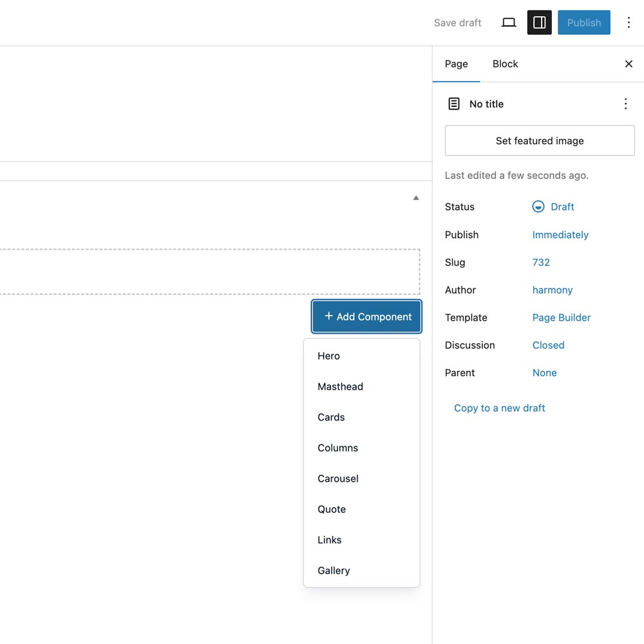
Task: Switch to the Block tab
Action: (505, 64)
